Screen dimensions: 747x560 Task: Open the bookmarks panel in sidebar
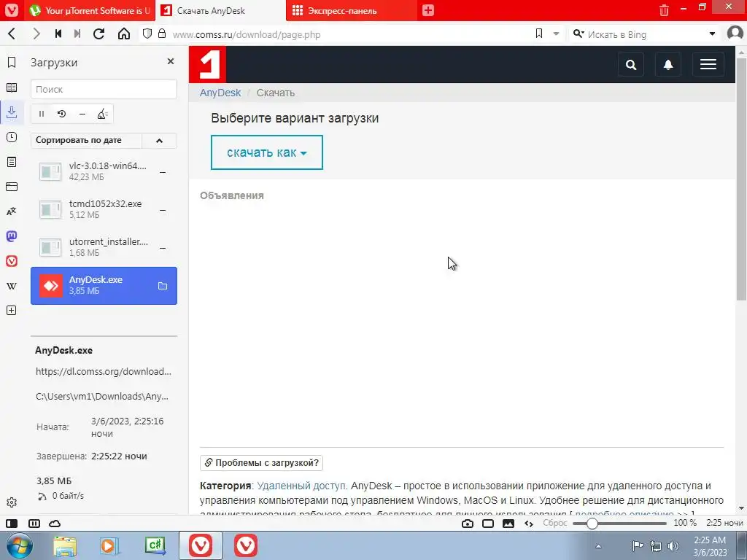point(12,63)
